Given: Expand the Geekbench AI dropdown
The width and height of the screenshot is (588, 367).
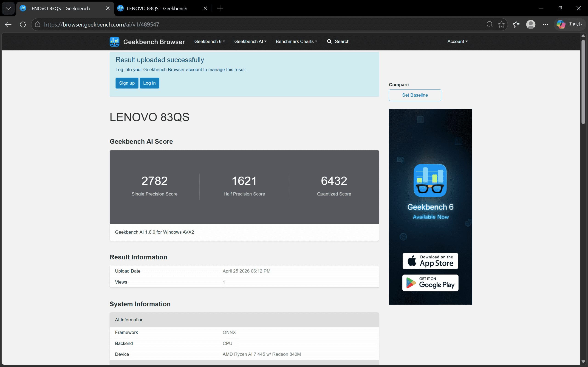Looking at the screenshot, I should pos(250,42).
